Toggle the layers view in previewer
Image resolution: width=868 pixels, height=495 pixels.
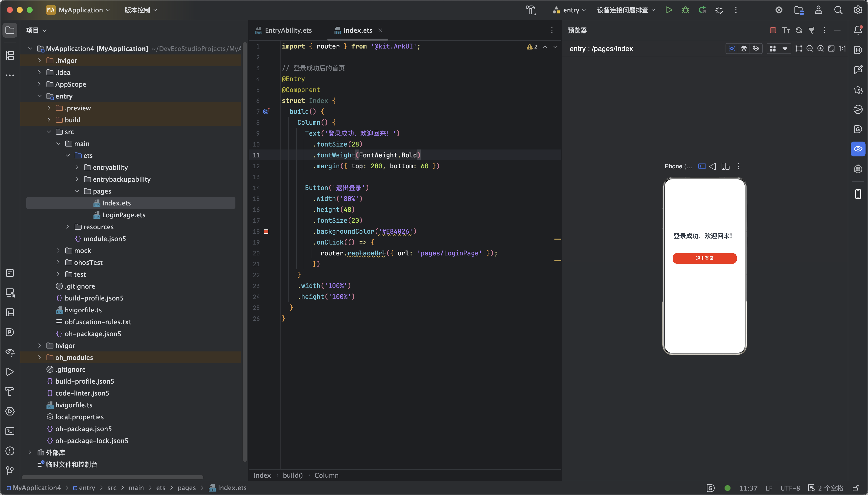tap(744, 49)
